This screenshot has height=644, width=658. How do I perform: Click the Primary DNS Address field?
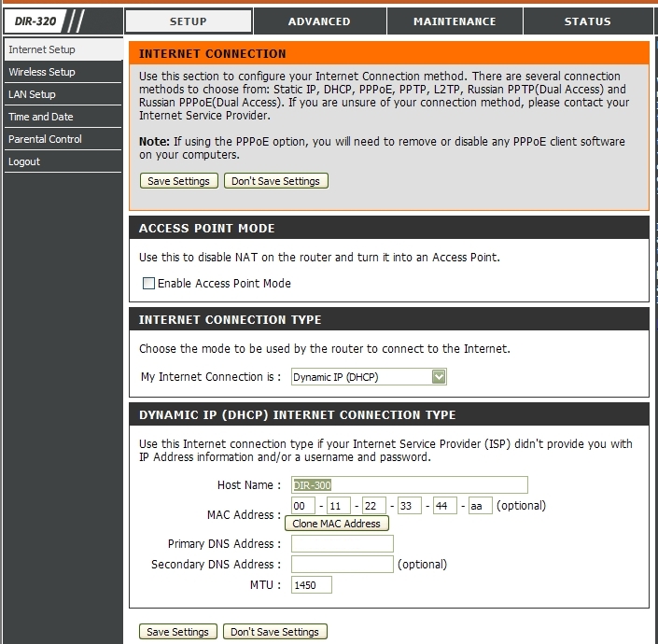coord(342,544)
